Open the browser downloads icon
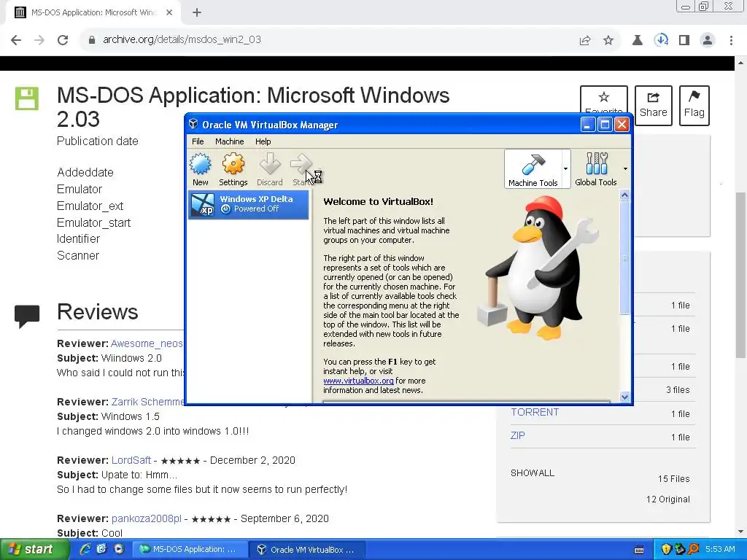747x560 pixels. click(x=661, y=40)
